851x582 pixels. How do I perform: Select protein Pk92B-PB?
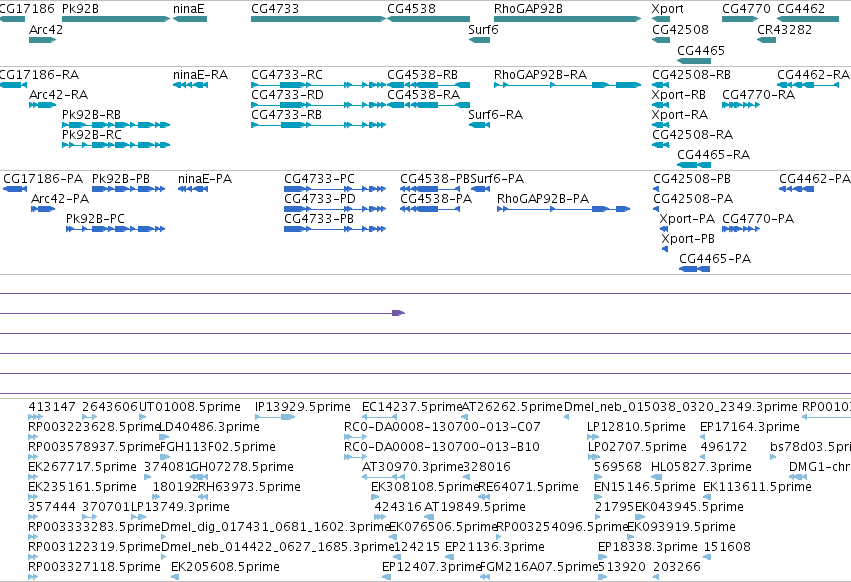[x=129, y=189]
